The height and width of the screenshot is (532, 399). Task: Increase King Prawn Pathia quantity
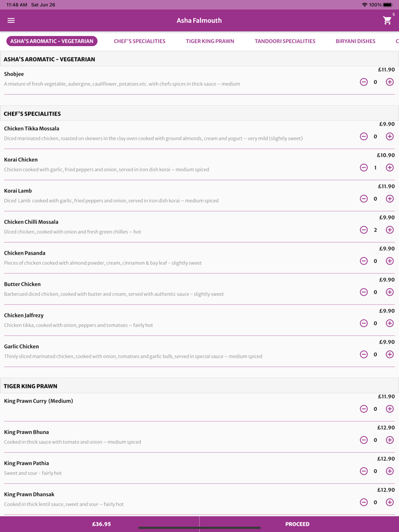(390, 471)
